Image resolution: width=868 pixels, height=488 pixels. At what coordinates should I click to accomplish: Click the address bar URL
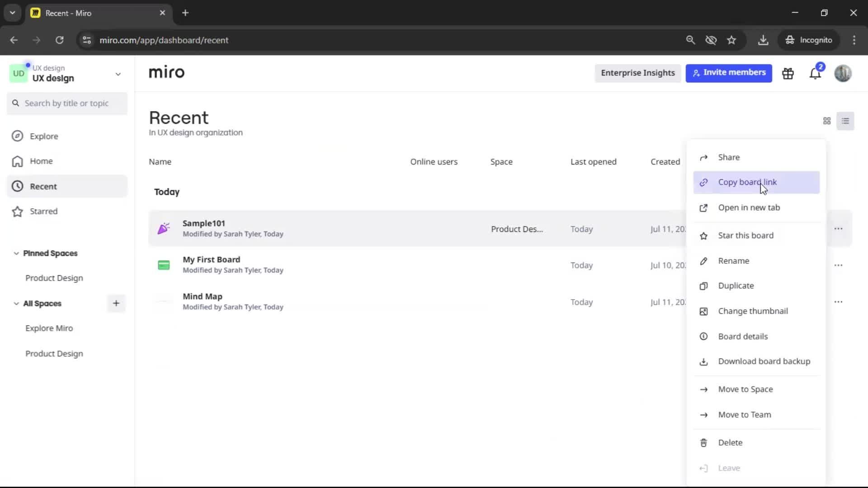pyautogui.click(x=164, y=40)
